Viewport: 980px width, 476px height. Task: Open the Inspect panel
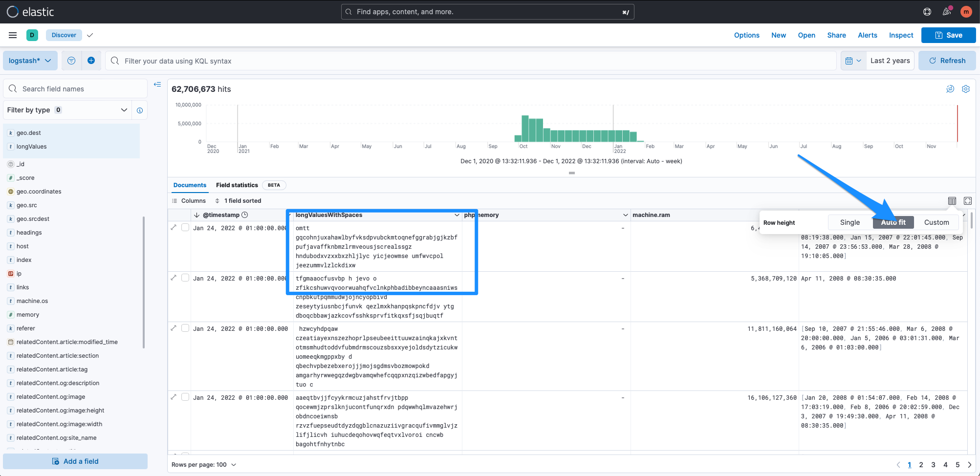(901, 35)
